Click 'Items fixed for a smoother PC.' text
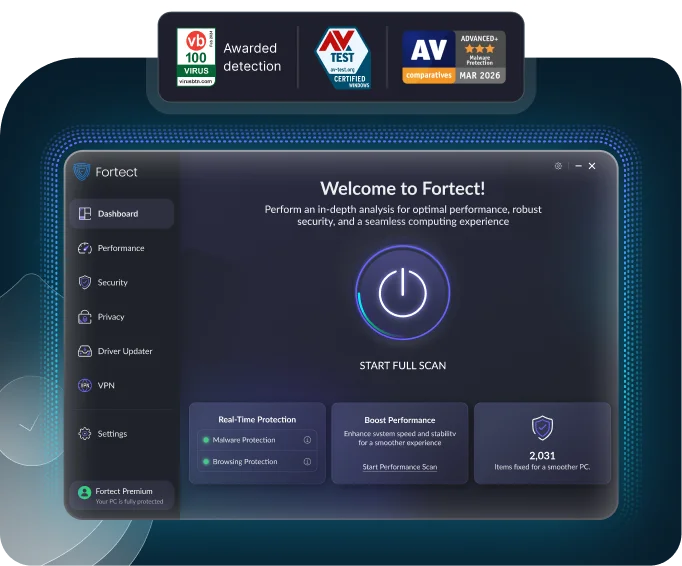Viewport: 682px width, 566px height. point(542,467)
